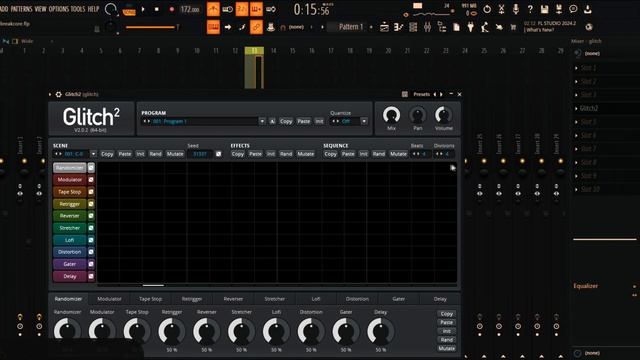Toggle the countdown before recording button

(x=242, y=9)
